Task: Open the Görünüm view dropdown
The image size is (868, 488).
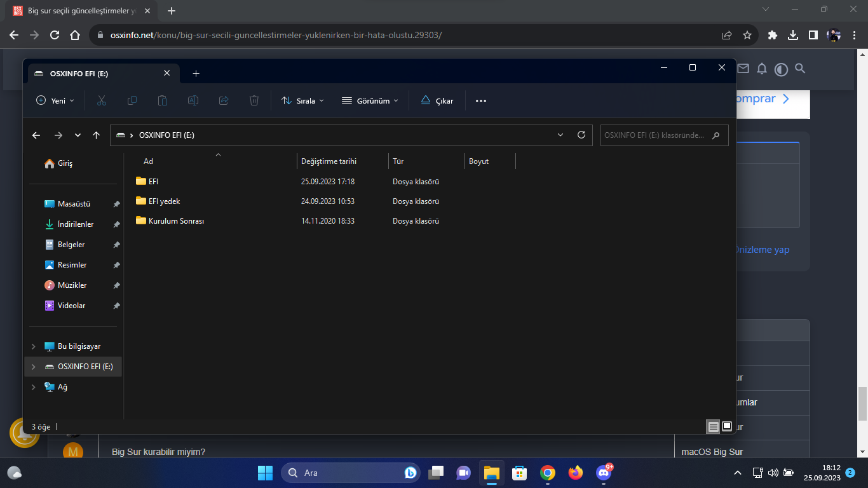Action: (x=370, y=100)
